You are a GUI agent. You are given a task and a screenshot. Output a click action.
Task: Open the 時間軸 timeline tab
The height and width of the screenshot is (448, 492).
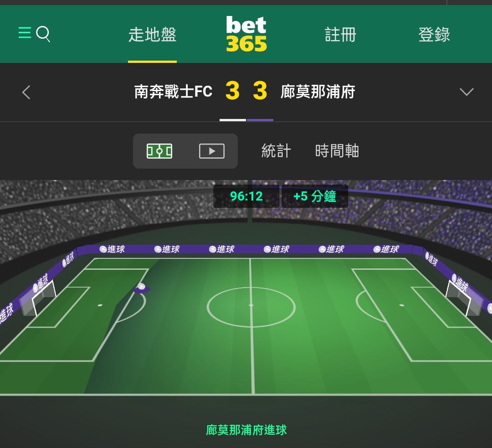[x=337, y=151]
